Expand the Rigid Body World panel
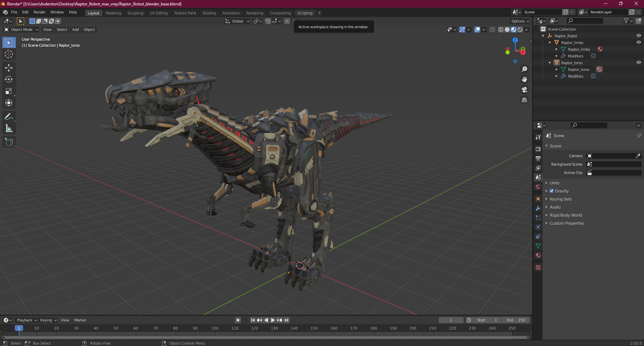This screenshot has height=346, width=644. pos(565,215)
